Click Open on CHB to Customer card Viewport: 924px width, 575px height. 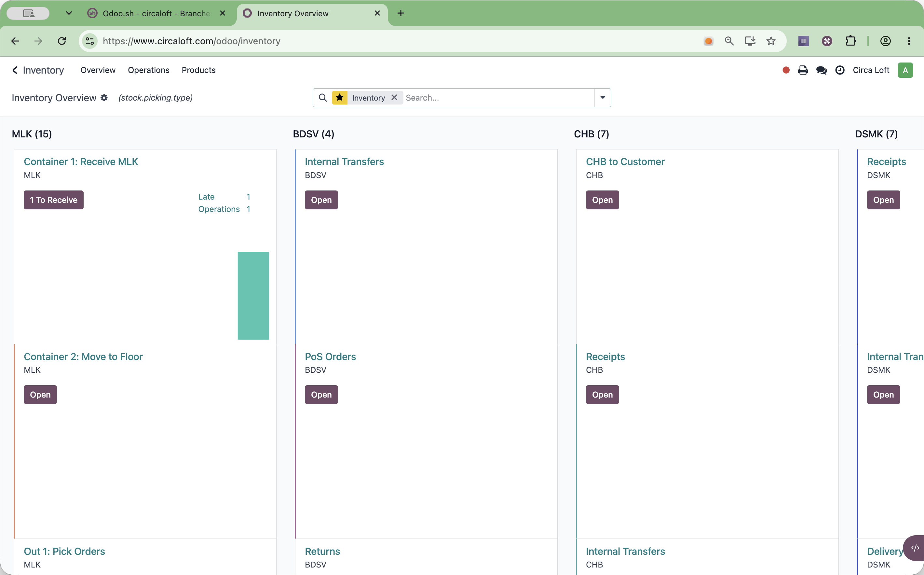point(603,200)
